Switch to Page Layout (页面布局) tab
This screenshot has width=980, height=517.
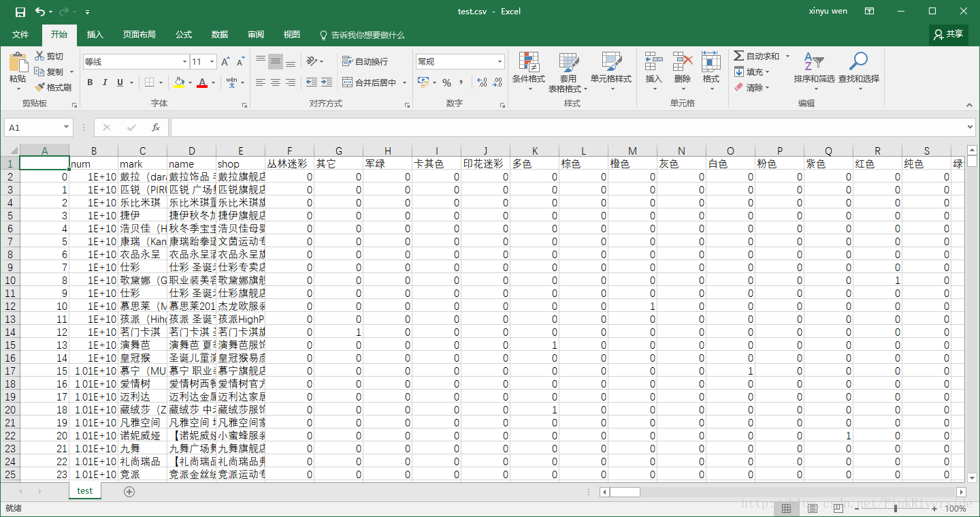pyautogui.click(x=139, y=35)
